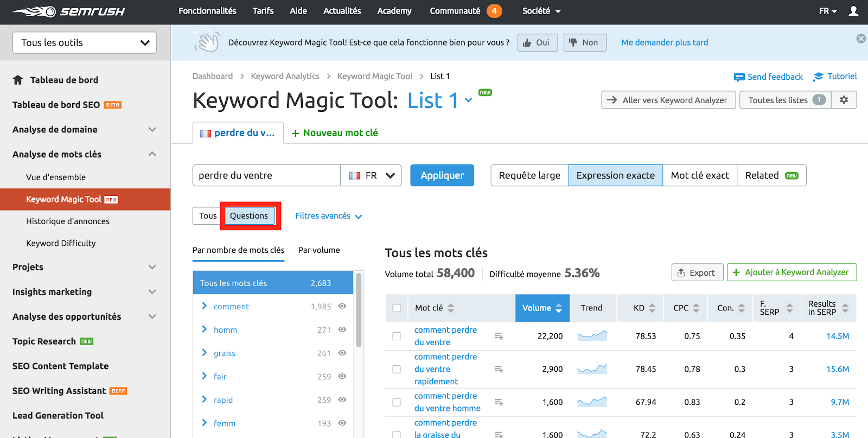Viewport: 868px width, 438px height.
Task: Select the Requête large match type
Action: coord(529,175)
